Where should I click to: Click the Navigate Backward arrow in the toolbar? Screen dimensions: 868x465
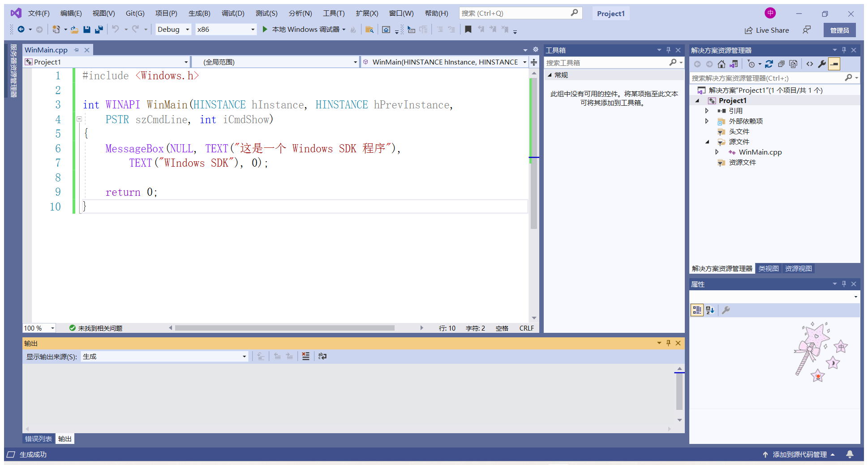[x=21, y=30]
